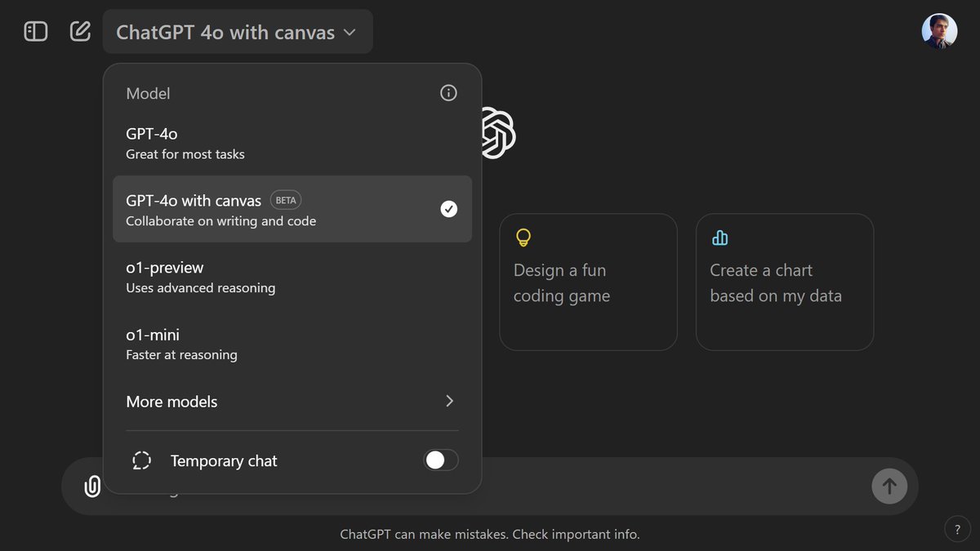Open Design a fun coding game card
Image resolution: width=980 pixels, height=551 pixels.
click(x=588, y=282)
